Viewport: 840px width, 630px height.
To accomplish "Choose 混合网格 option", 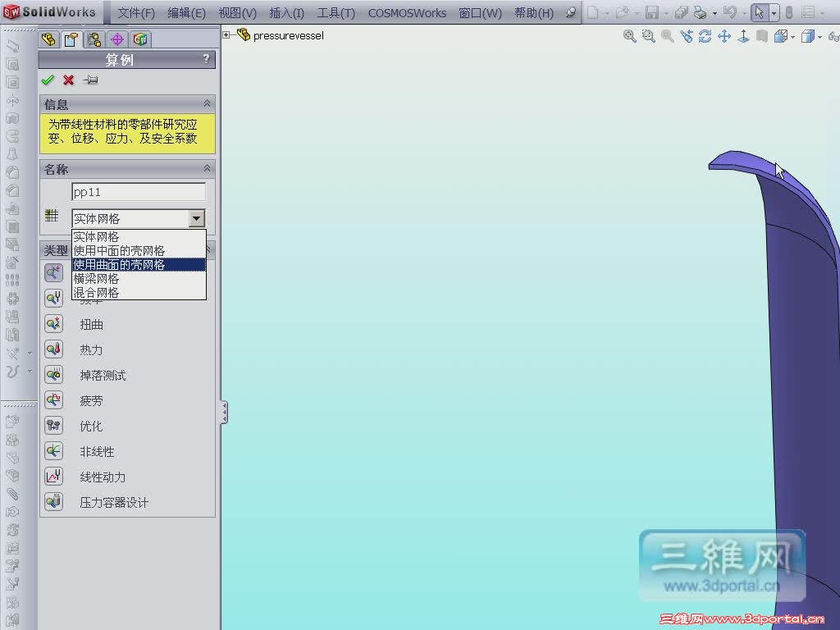I will 139,293.
